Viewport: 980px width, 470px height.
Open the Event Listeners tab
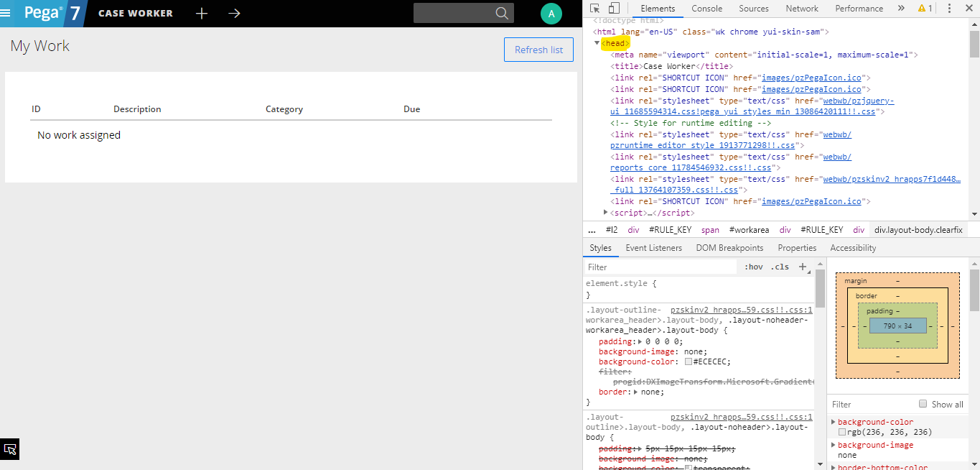[x=653, y=247]
